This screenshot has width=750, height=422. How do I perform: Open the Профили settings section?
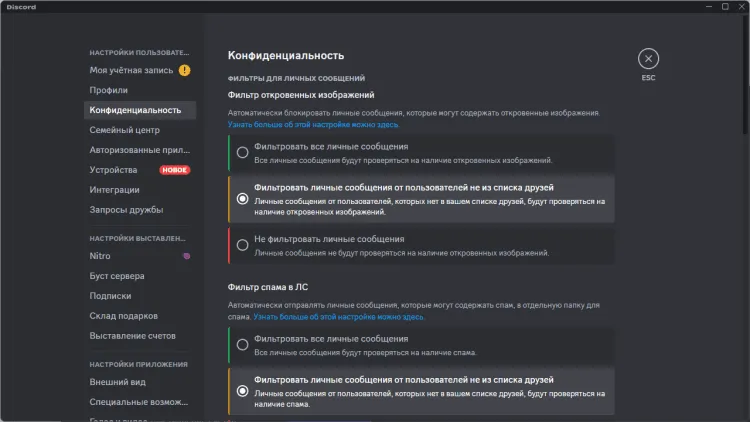[108, 90]
